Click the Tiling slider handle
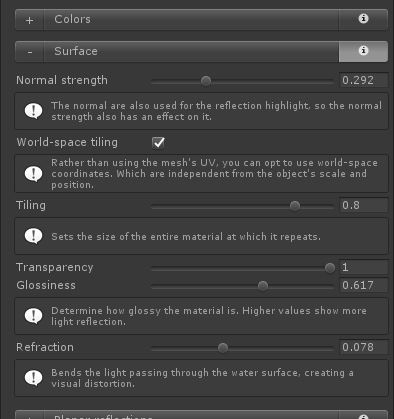 point(295,206)
